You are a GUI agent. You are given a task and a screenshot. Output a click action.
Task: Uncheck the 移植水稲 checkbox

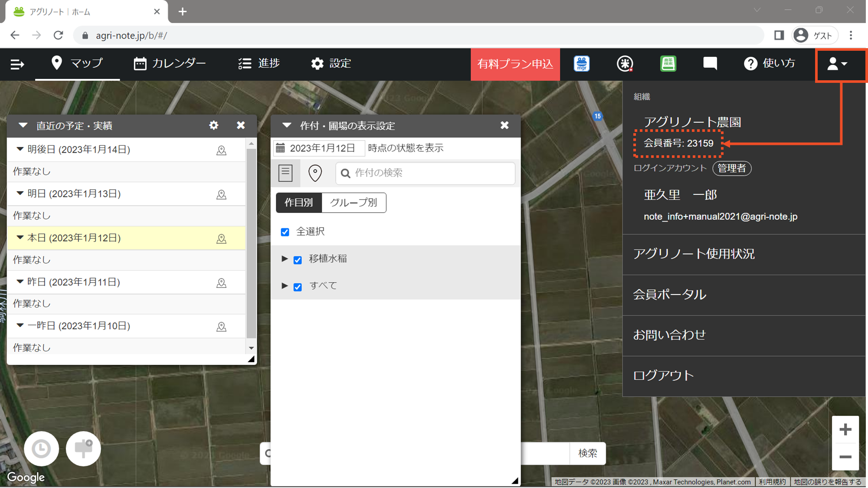(298, 260)
